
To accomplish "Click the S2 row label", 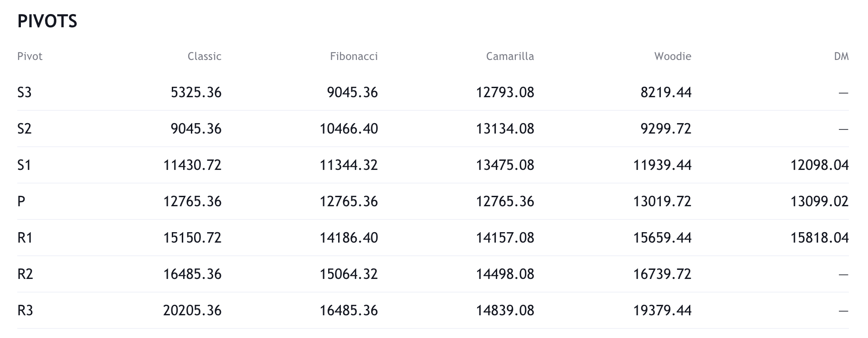I will click(x=25, y=129).
